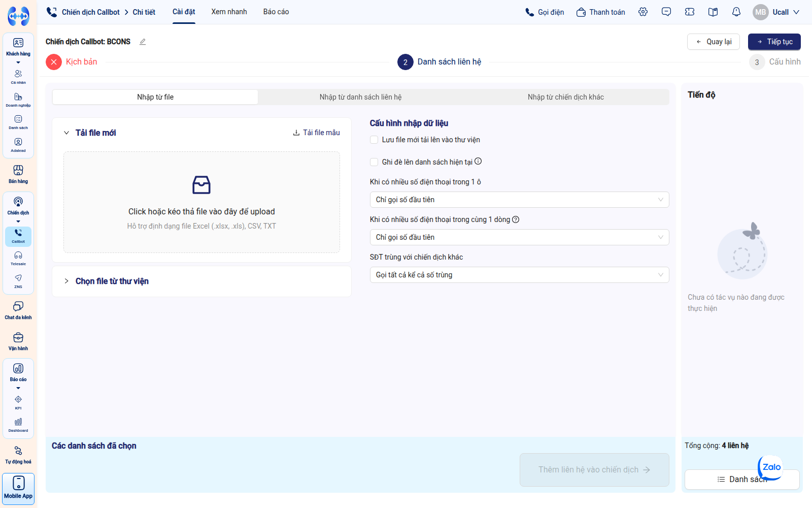Screen dimensions: 812x508
Task: Open dropdown for nhiều số điện thoại trong 1 ô
Action: [519, 200]
